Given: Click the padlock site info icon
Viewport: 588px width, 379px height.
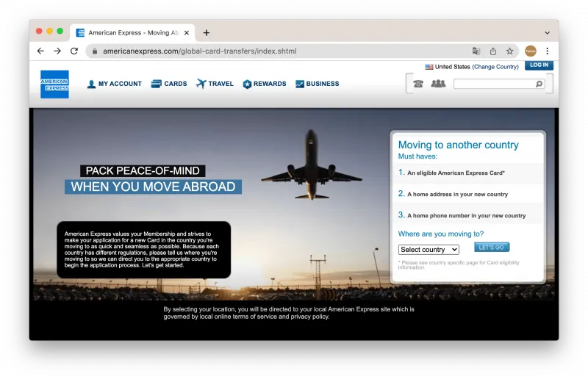Looking at the screenshot, I should pos(95,51).
